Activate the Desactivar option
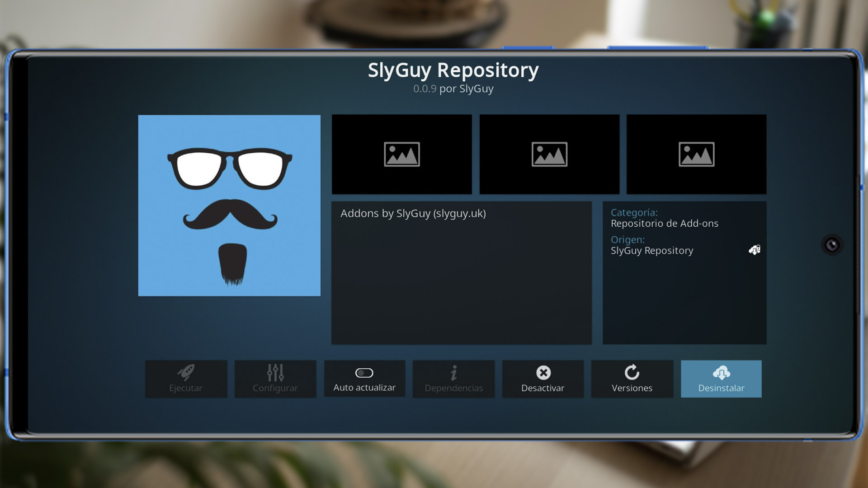Screen dimensions: 868x488 (x=542, y=379)
